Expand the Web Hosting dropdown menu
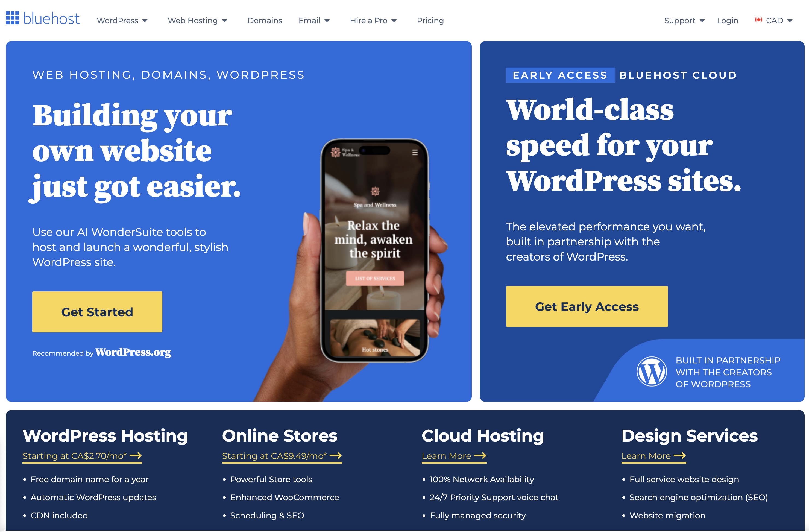Viewport: 809px width, 532px height. pyautogui.click(x=197, y=20)
